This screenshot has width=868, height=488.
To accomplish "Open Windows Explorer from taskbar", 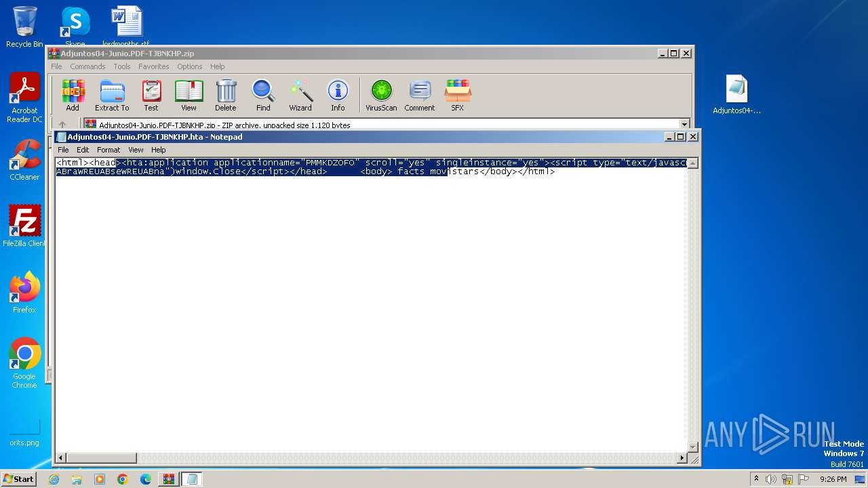I will [x=77, y=479].
